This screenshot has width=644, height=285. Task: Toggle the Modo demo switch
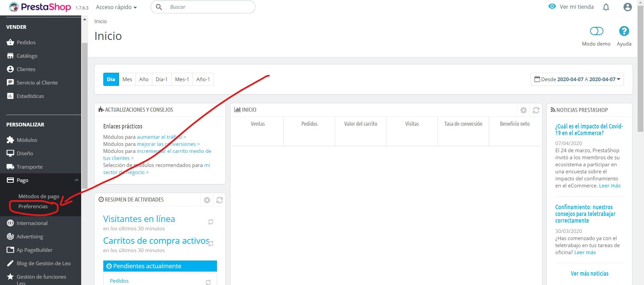pos(596,31)
